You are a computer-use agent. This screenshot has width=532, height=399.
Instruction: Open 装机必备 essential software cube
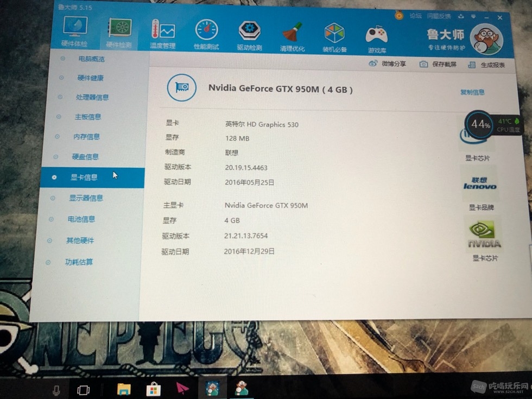pyautogui.click(x=334, y=37)
